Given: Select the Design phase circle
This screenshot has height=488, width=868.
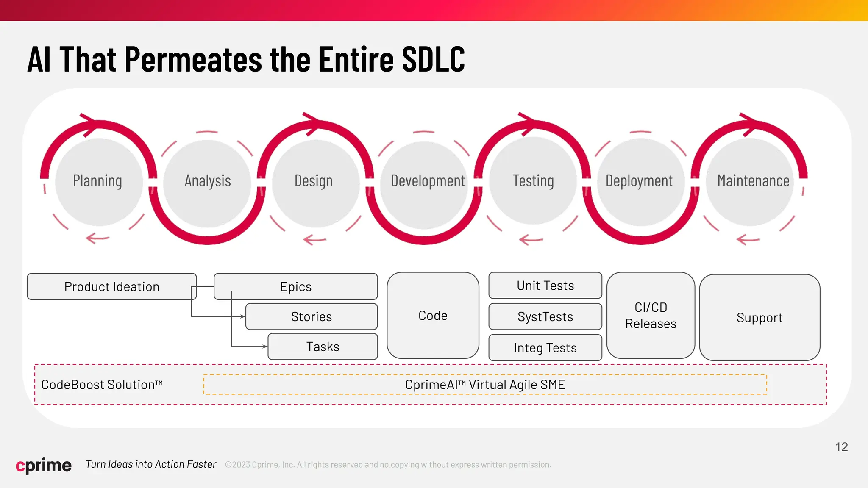Looking at the screenshot, I should (x=314, y=181).
